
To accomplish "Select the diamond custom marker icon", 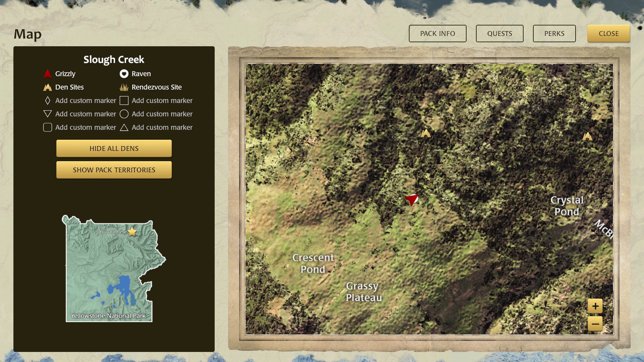I will 48,101.
